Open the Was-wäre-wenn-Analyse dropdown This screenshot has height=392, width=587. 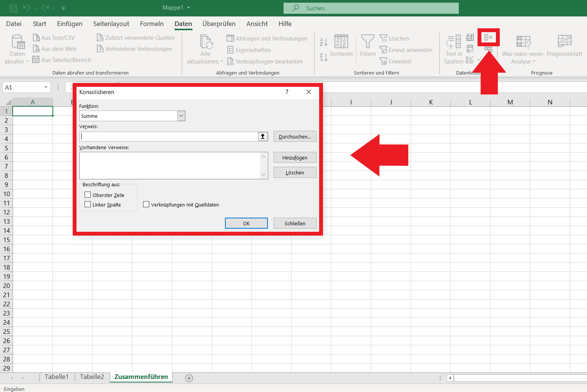click(523, 49)
